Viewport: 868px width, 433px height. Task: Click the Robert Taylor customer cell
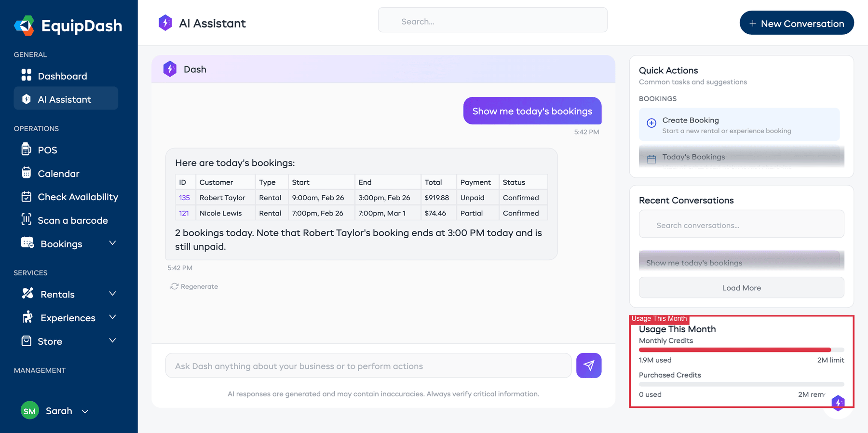pyautogui.click(x=225, y=198)
